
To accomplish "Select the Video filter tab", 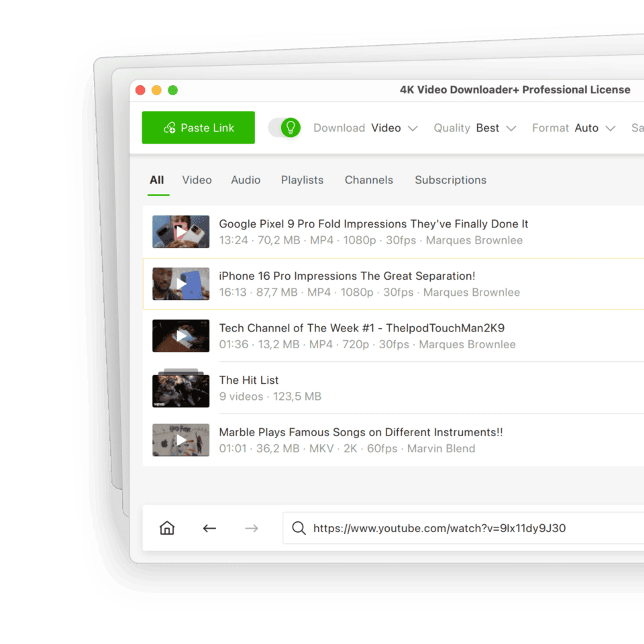I will pos(197,180).
